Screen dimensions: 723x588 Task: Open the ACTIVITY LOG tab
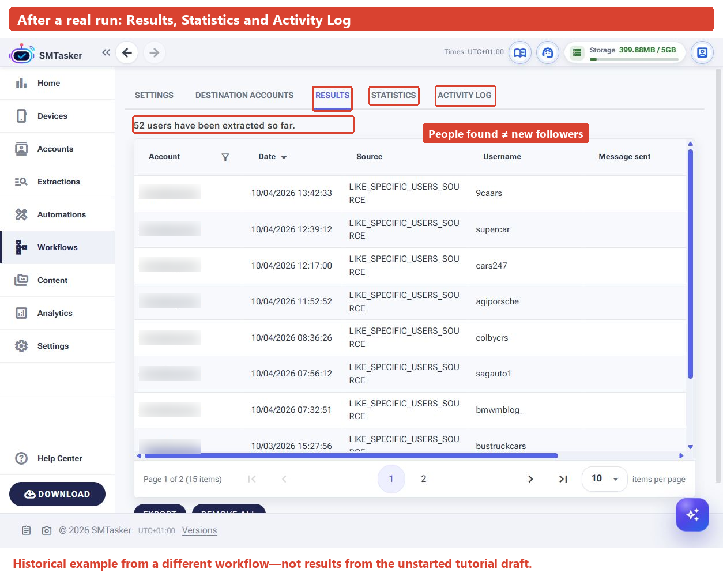(x=465, y=95)
